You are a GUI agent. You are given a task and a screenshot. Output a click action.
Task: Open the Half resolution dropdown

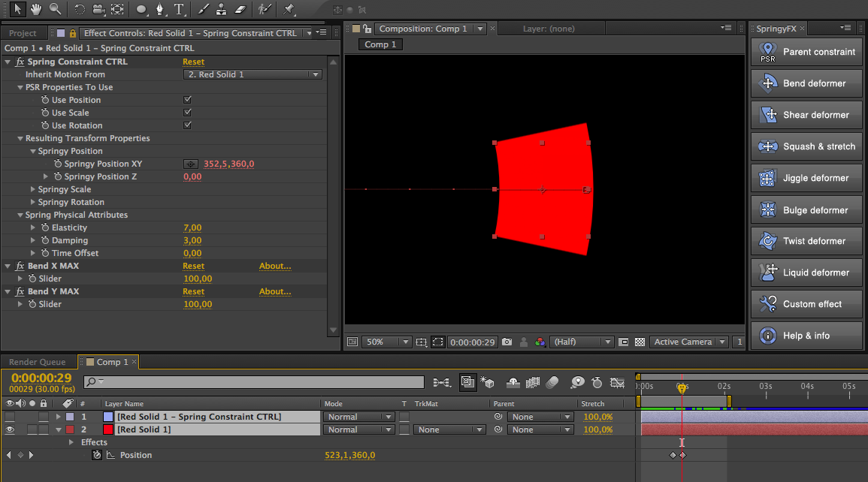pos(581,342)
